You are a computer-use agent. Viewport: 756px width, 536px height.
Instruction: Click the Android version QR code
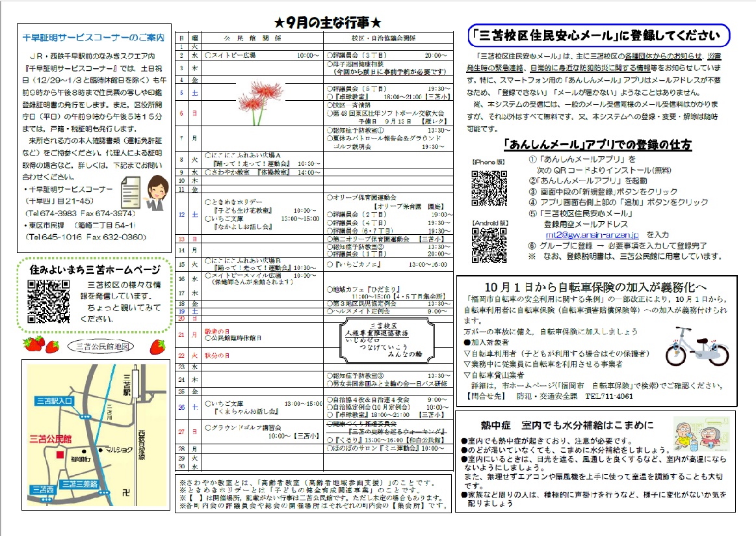pyautogui.click(x=489, y=244)
